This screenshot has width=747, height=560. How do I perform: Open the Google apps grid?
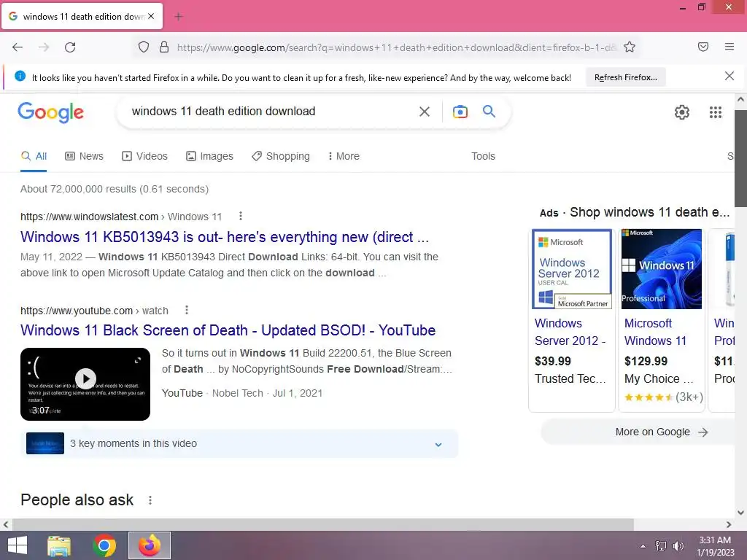(x=716, y=112)
